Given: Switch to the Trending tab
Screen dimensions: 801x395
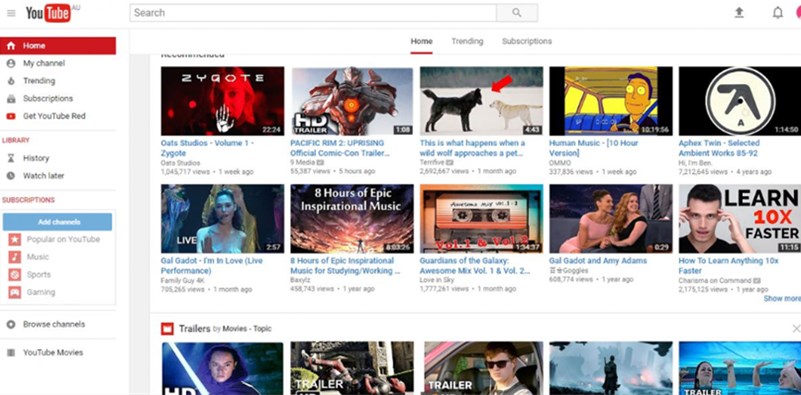Looking at the screenshot, I should tap(467, 41).
